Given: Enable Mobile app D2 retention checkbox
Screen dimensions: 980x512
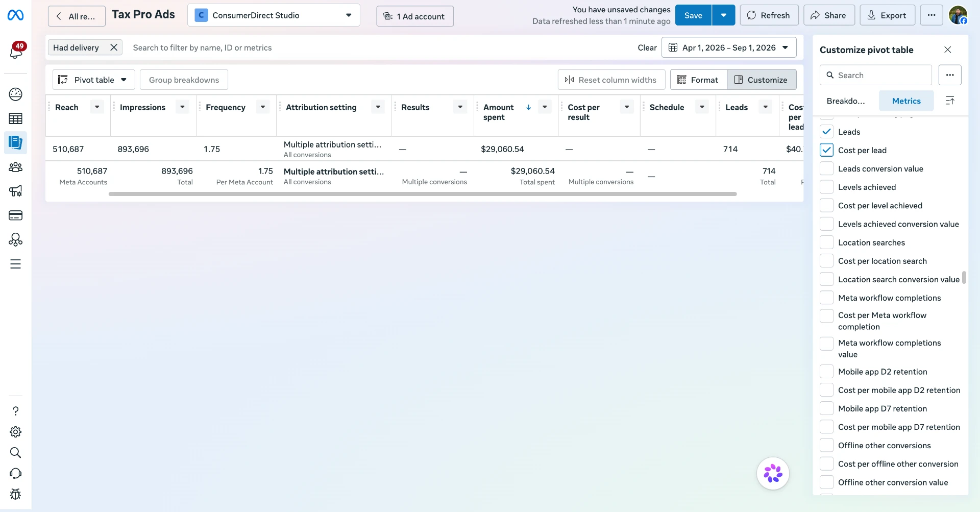Looking at the screenshot, I should (x=827, y=372).
